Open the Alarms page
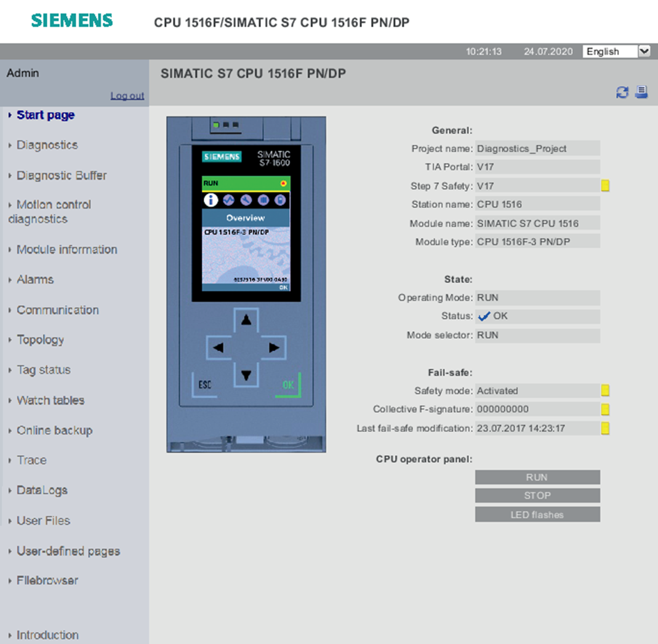The height and width of the screenshot is (644, 658). (35, 280)
